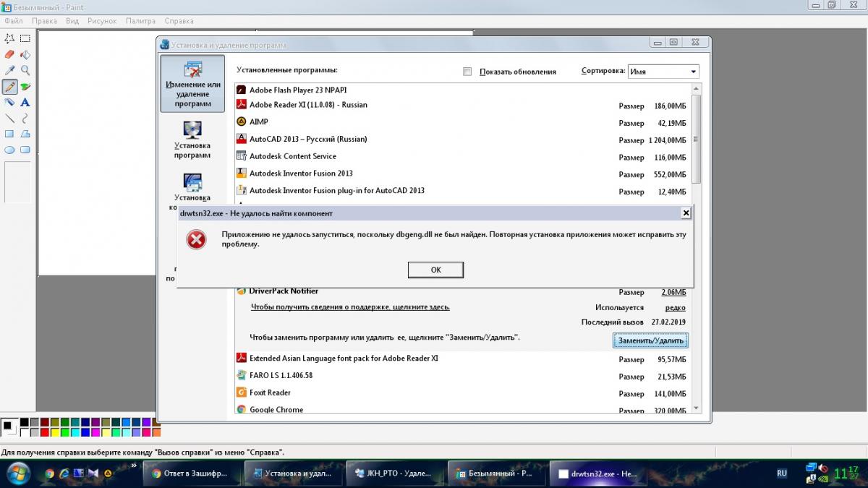Toggle 'Показать обновления' checkbox
This screenshot has height=488, width=868.
point(467,72)
